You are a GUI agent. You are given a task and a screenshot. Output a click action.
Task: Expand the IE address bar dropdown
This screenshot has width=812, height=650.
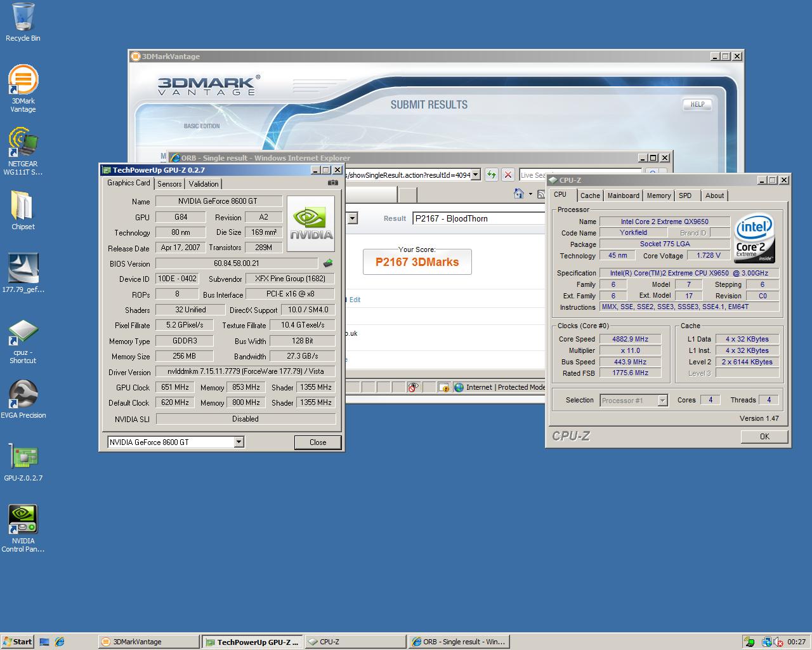475,175
